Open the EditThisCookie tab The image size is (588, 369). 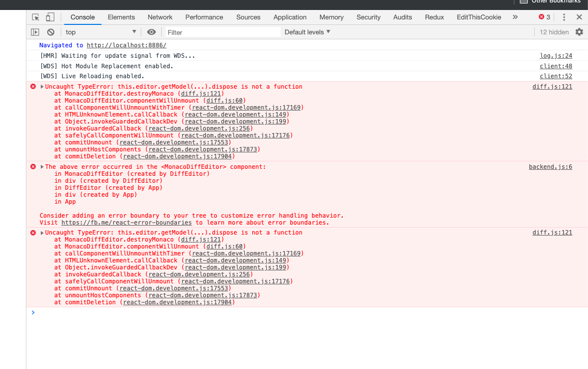[479, 17]
